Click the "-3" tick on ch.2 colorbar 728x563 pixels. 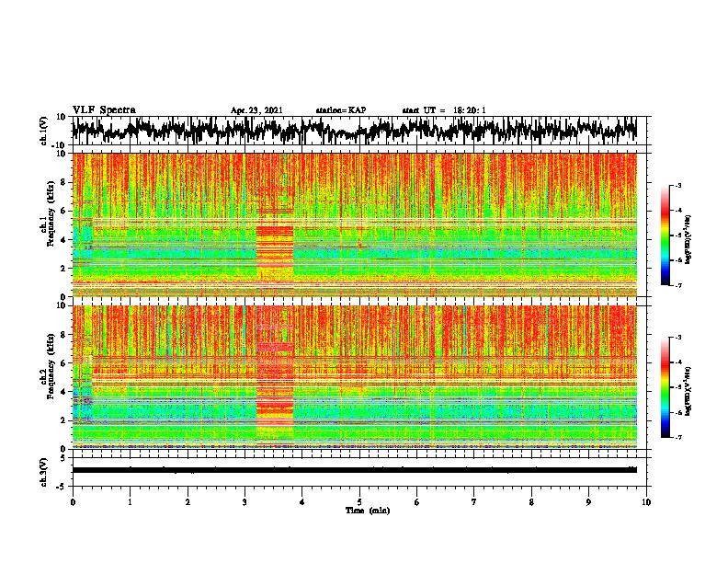point(677,338)
